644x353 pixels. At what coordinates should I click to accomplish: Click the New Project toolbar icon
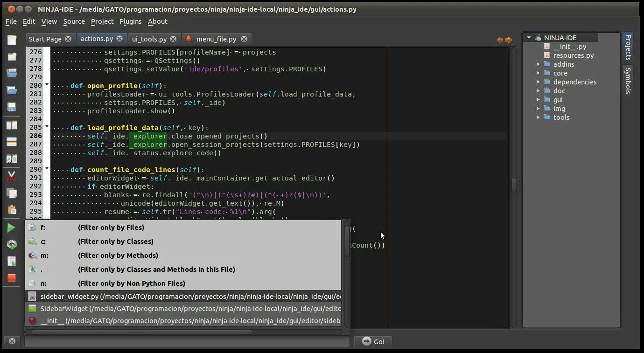12,57
